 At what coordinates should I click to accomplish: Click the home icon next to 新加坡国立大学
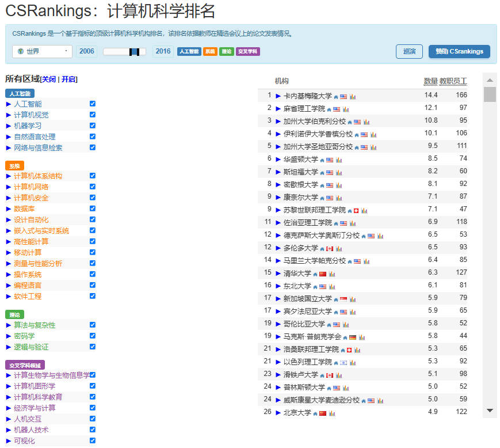337,299
